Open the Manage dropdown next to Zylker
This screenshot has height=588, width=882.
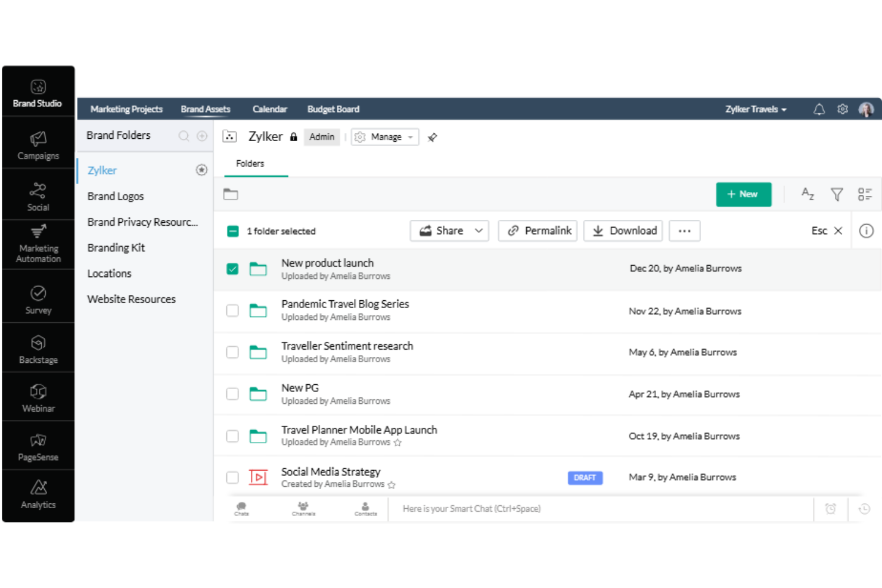[385, 136]
